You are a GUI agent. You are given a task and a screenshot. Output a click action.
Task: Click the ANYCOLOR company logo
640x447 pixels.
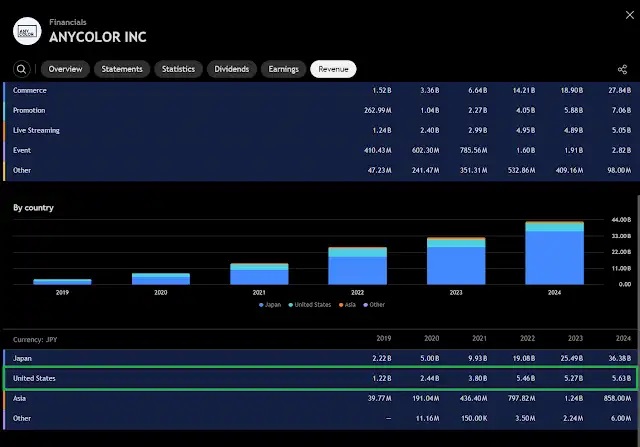pos(27,31)
